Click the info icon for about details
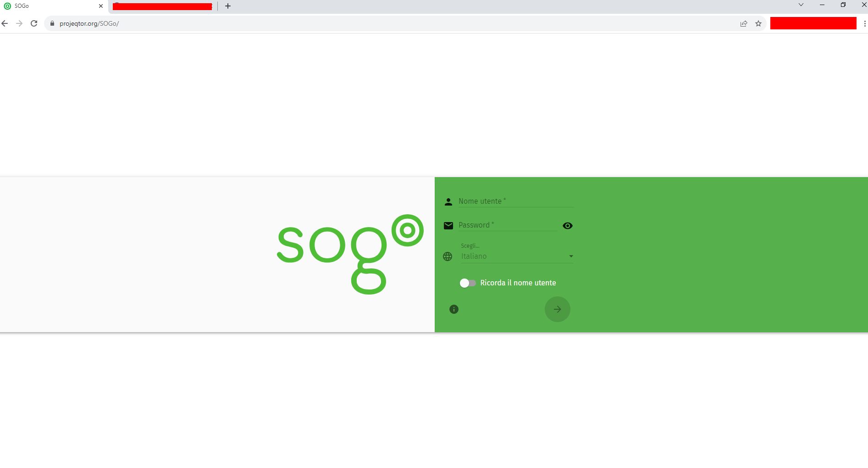 tap(454, 309)
